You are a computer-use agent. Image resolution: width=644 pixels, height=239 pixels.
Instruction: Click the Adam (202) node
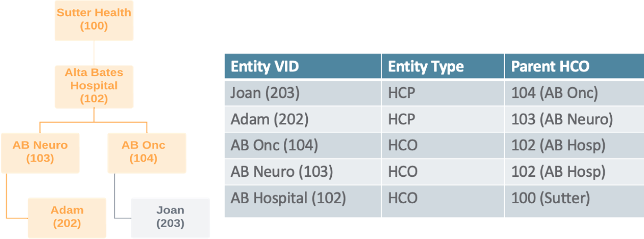coord(67,217)
